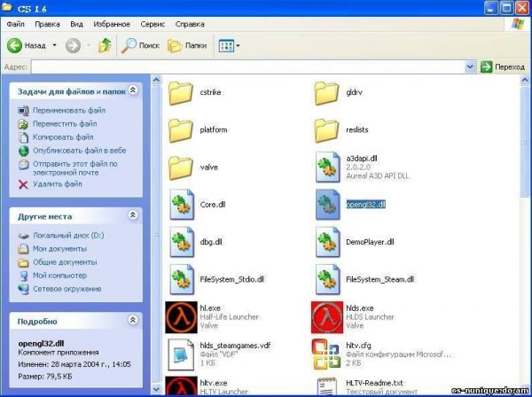
Task: Open Мои документы link
Action: 59,249
